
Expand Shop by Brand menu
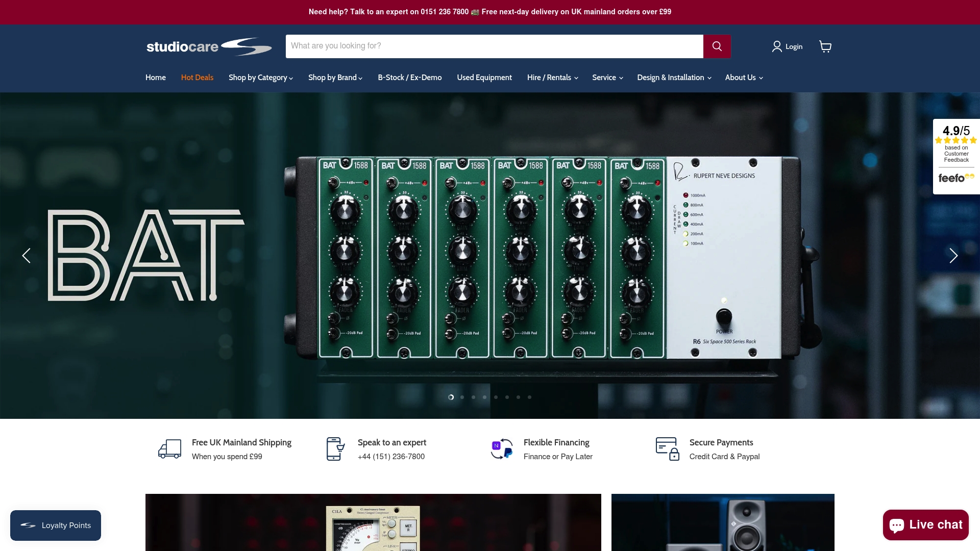(x=335, y=78)
